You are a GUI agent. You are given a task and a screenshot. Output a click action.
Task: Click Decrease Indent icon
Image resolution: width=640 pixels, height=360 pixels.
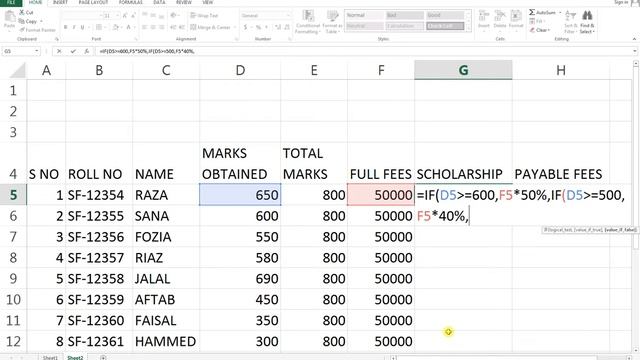(173, 27)
